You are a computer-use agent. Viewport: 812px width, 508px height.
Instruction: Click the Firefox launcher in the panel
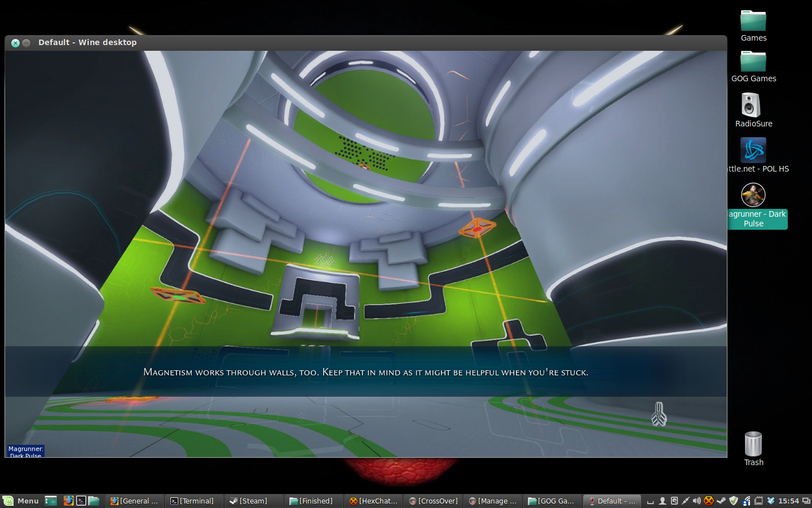(x=68, y=501)
